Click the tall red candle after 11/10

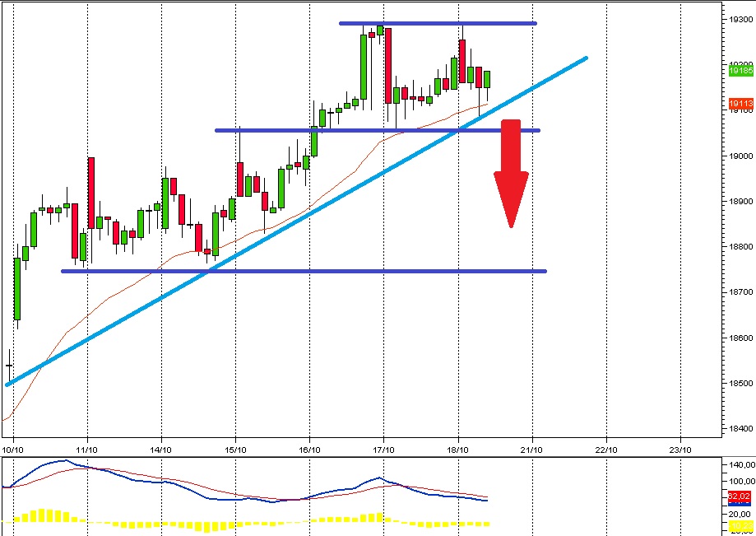coord(90,191)
